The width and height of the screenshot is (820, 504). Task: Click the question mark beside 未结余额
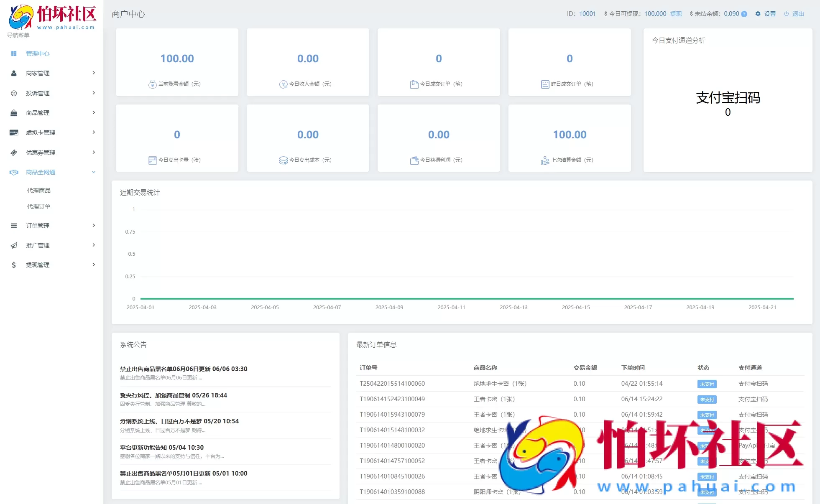click(744, 14)
